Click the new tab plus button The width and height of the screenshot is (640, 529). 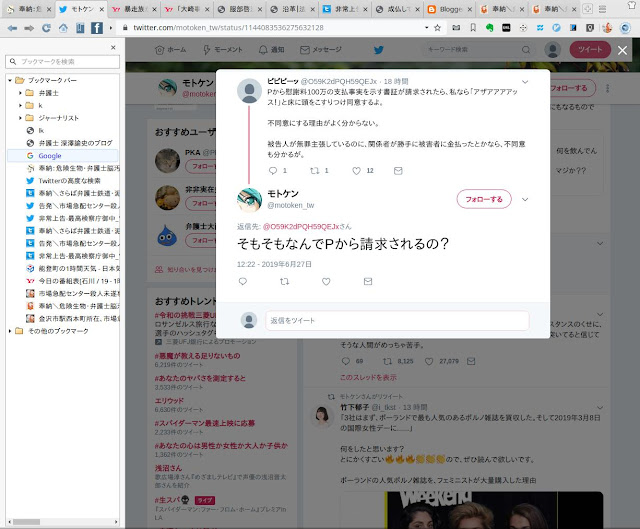point(587,9)
